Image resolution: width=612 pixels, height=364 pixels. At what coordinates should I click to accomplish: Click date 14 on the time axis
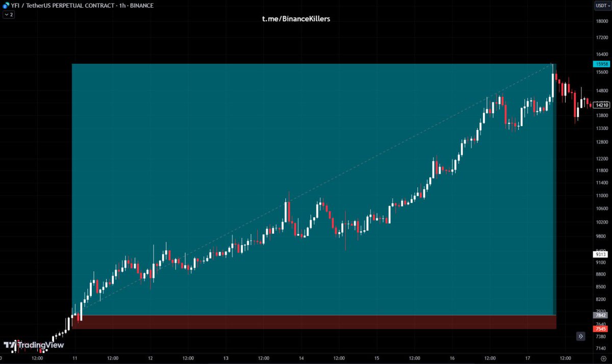pyautogui.click(x=301, y=358)
